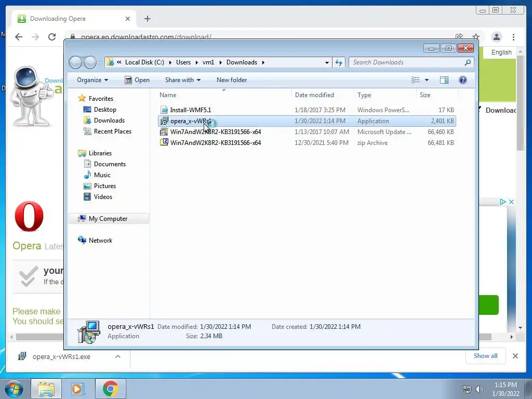
Task: Refresh the Downloads folder via address bar button
Action: 339,62
